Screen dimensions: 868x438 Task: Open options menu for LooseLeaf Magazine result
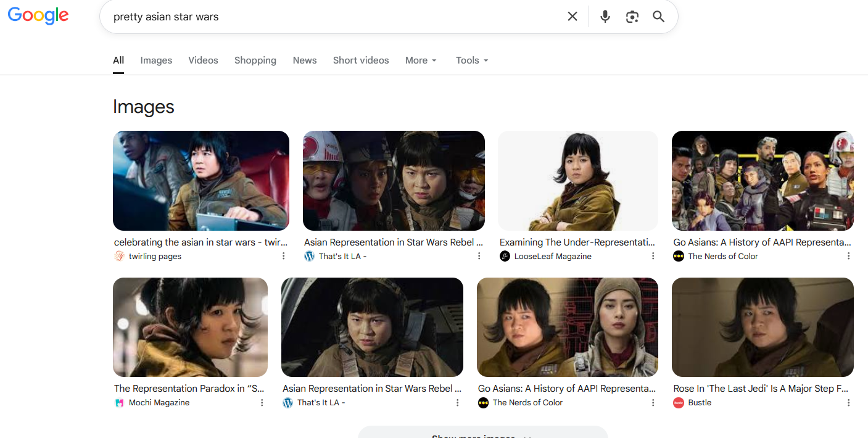pos(653,256)
